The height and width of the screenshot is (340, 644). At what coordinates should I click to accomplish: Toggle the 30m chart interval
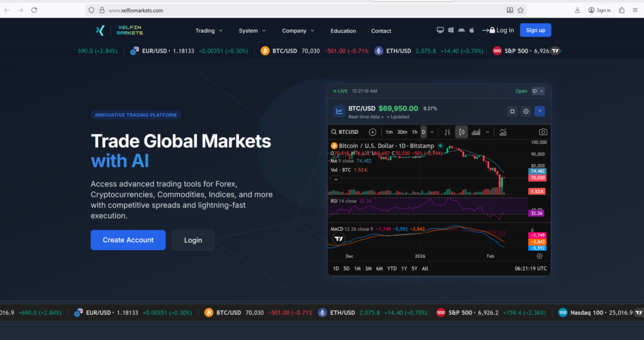(x=402, y=132)
